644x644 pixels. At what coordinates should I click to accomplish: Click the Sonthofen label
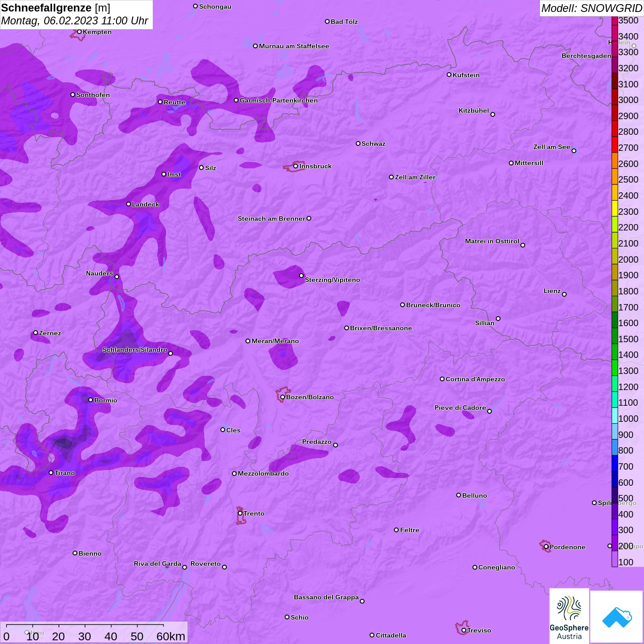93,95
